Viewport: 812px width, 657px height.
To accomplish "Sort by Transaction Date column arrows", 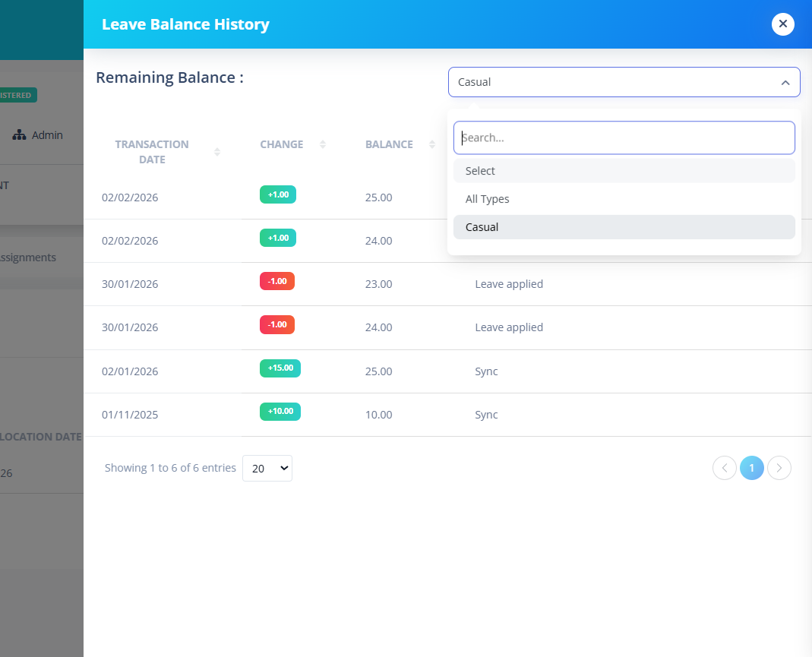I will 217,152.
